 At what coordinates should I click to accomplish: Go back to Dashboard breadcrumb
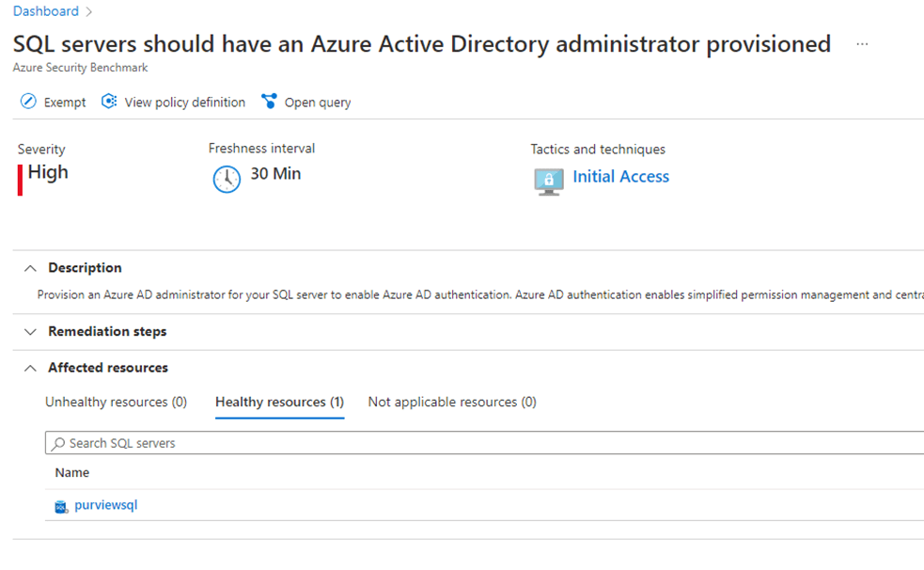click(46, 11)
